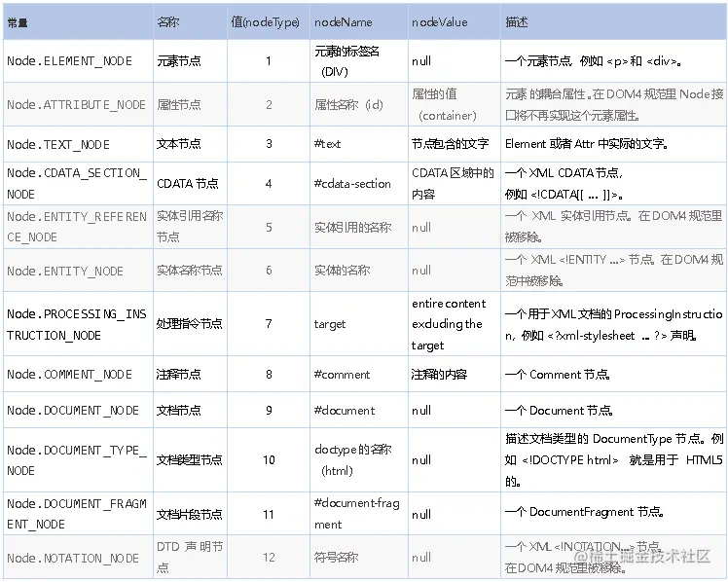Click the nodeValue column header
This screenshot has height=582, width=728.
455,21
